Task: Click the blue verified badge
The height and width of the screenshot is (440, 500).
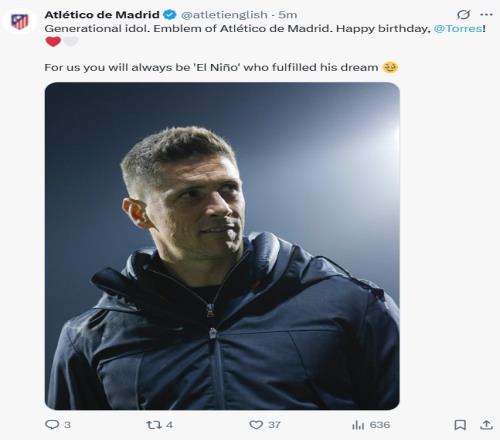Action: [170, 15]
